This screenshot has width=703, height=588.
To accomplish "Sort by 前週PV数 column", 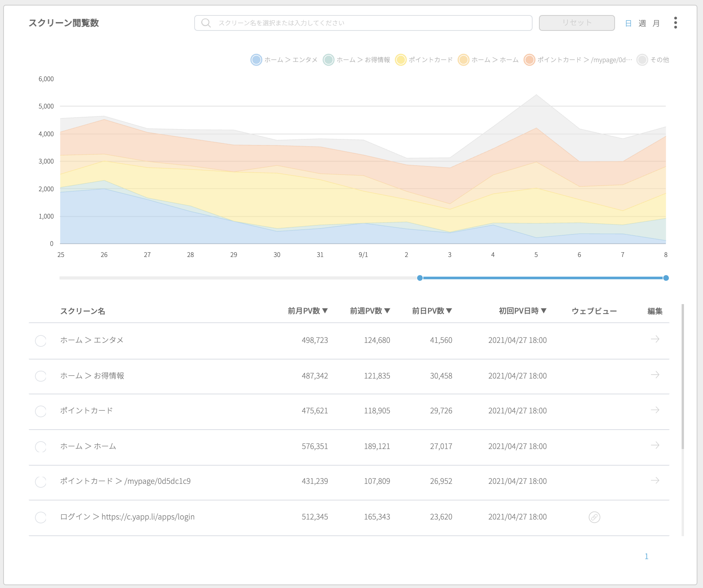I will pos(370,311).
